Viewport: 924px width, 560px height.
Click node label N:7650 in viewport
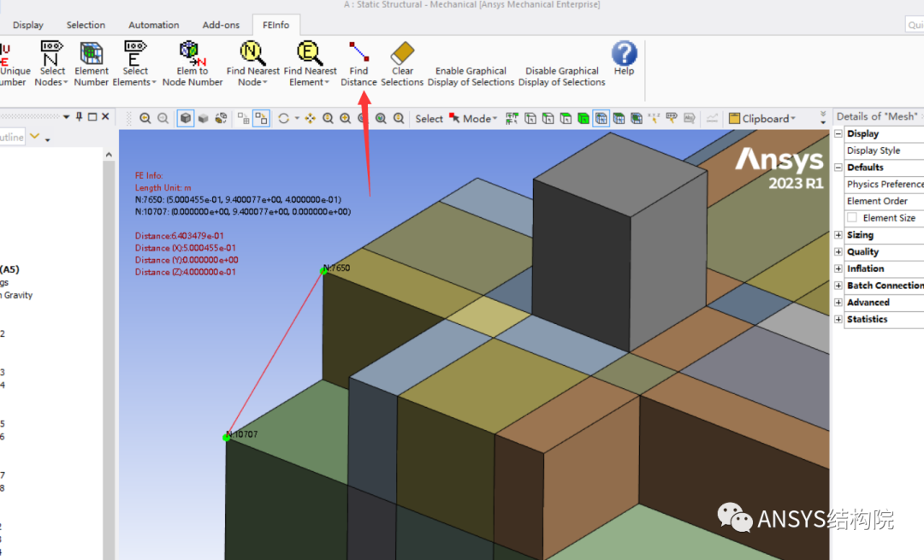click(336, 268)
